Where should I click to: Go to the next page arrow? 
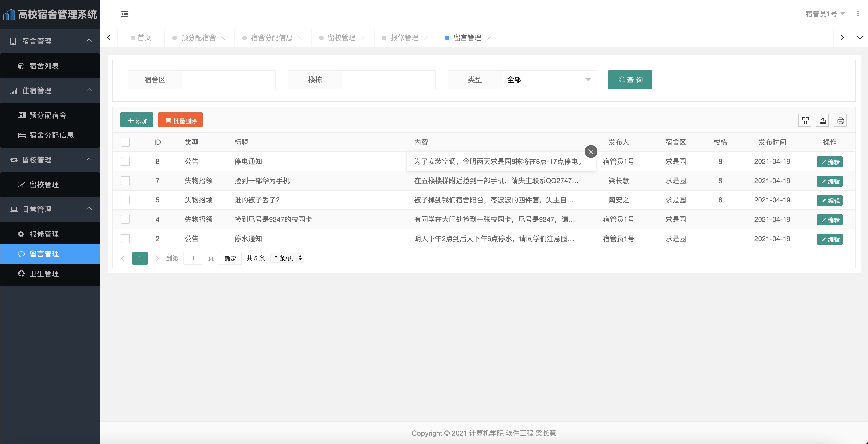pos(157,259)
